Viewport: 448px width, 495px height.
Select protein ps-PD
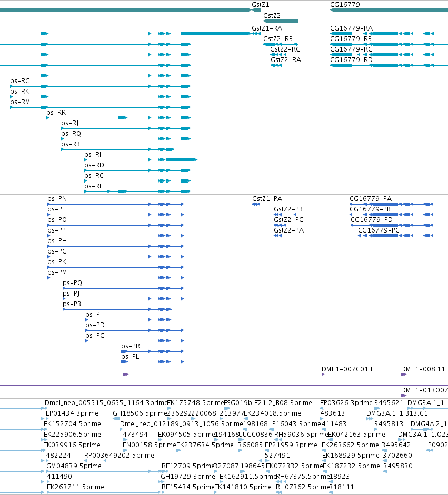pos(95,325)
